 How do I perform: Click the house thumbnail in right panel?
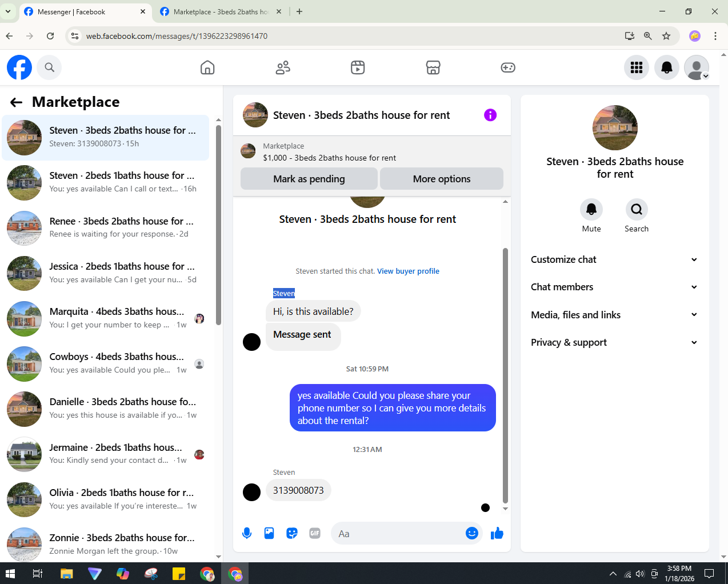[x=615, y=128]
